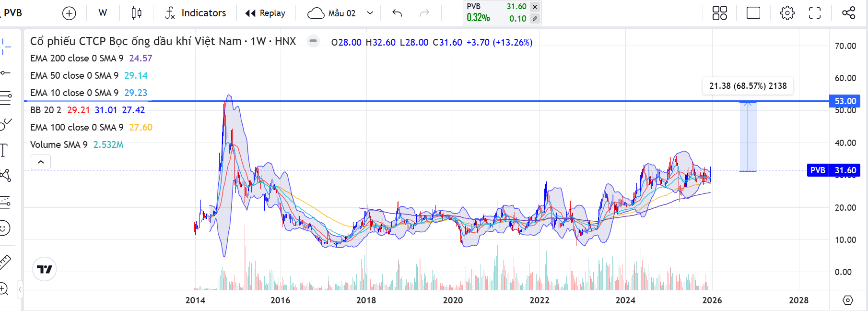The image size is (868, 311).
Task: Select the Fibonacci horizontal lines tool
Action: tap(5, 98)
